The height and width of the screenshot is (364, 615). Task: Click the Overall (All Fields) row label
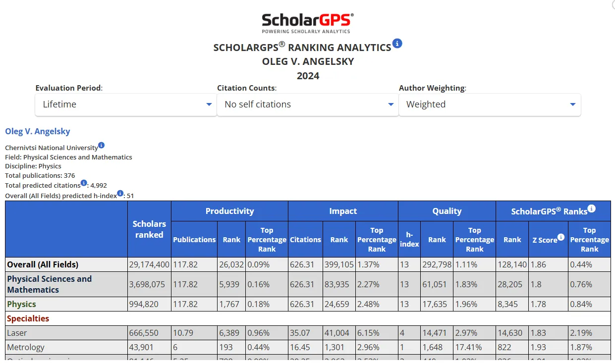43,264
